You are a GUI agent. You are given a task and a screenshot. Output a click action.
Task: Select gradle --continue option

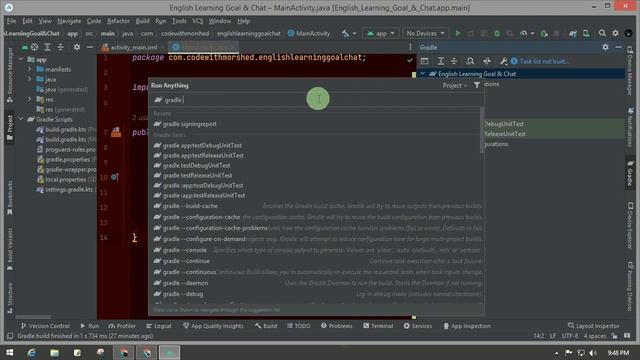tap(316, 261)
